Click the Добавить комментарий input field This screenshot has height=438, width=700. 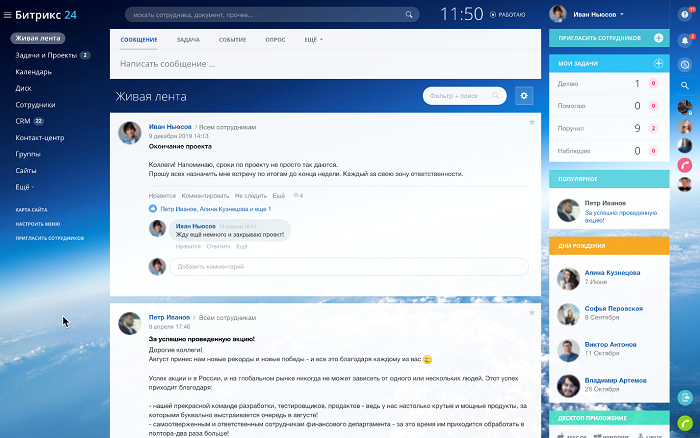[x=350, y=266]
